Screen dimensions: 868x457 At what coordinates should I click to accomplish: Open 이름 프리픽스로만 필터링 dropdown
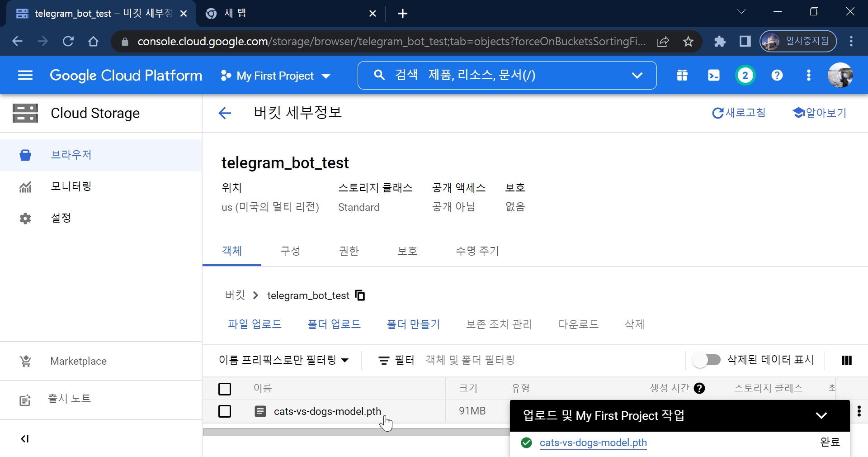(x=284, y=360)
